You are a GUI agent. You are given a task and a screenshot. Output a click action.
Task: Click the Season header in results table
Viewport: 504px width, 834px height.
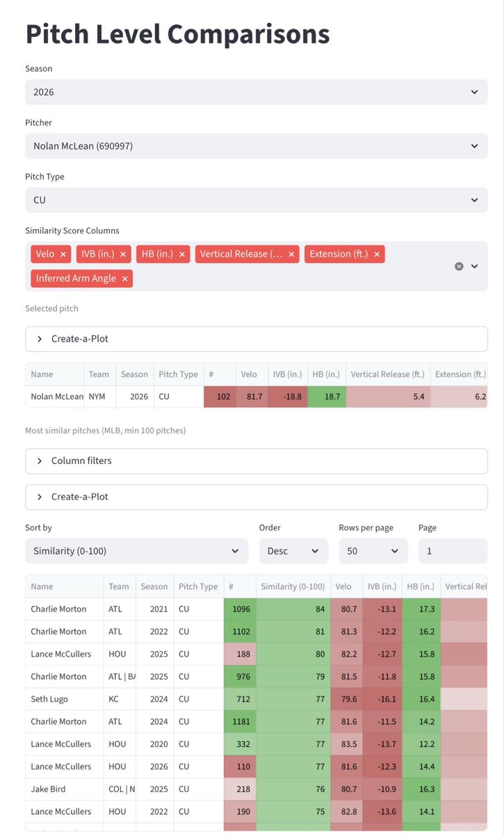click(154, 586)
